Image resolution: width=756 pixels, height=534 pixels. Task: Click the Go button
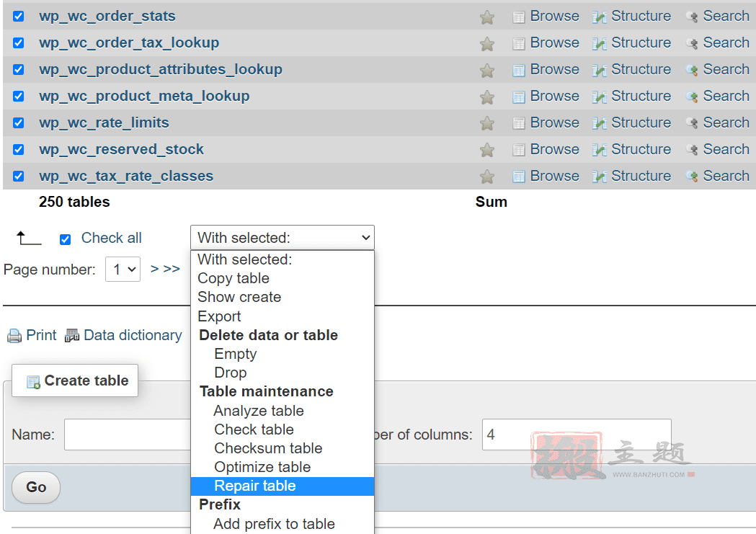coord(36,487)
